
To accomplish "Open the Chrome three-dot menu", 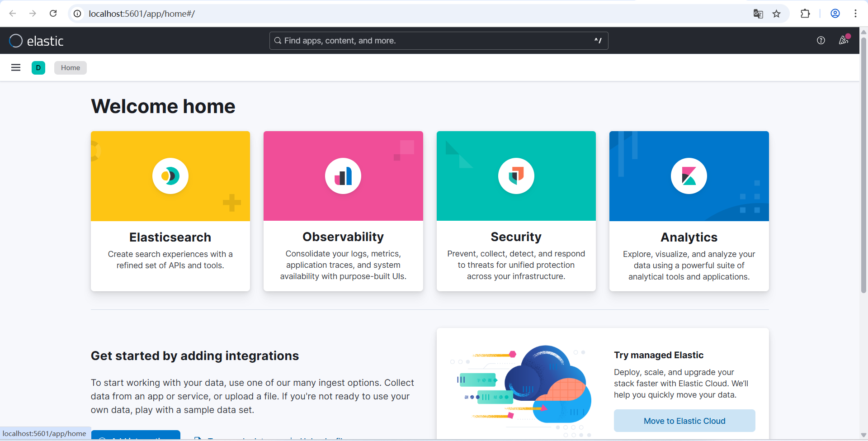I will pos(855,14).
